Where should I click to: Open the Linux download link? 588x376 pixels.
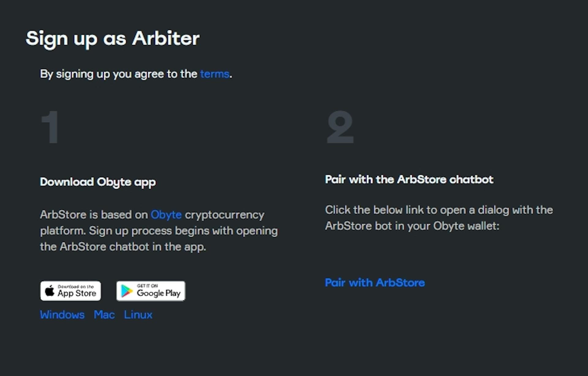click(x=138, y=315)
